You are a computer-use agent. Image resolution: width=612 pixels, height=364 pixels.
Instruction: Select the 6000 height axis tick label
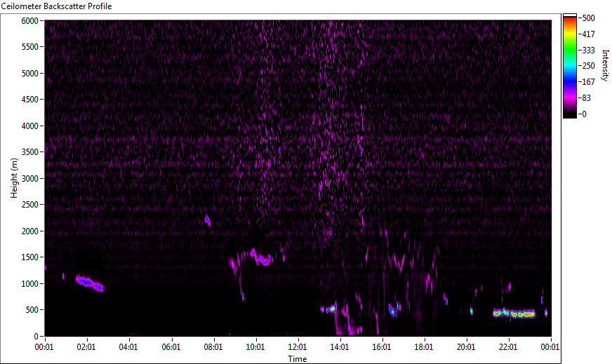point(30,21)
